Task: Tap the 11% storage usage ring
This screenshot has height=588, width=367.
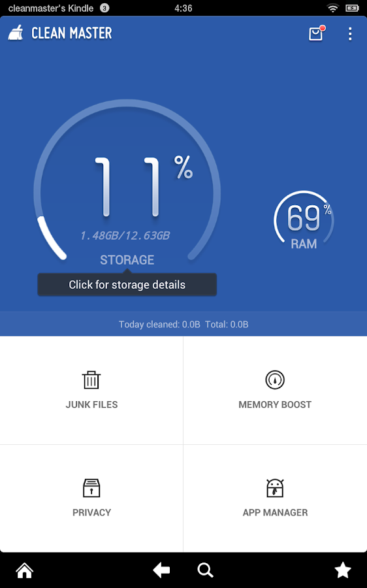Action: coord(127,180)
